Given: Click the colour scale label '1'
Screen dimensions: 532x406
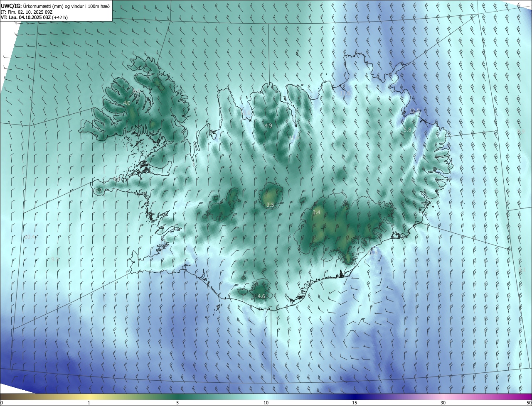Looking at the screenshot, I should pyautogui.click(x=89, y=403).
